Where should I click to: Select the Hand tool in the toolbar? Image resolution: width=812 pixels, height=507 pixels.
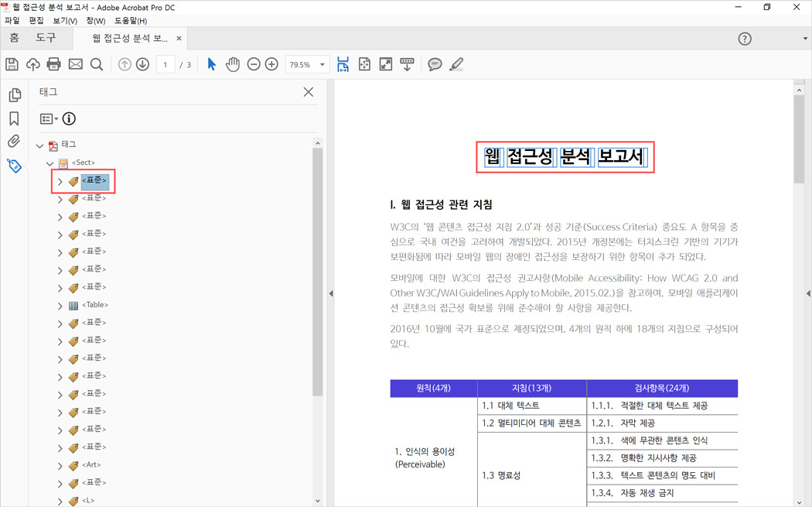click(233, 64)
